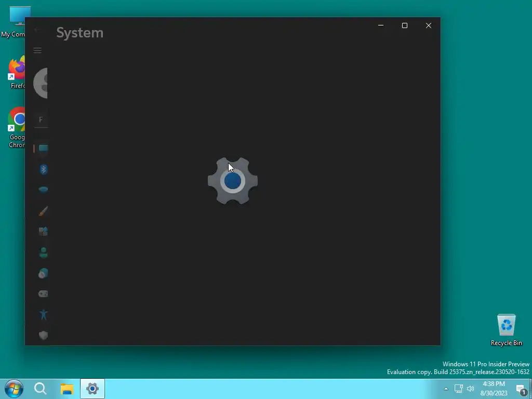The height and width of the screenshot is (399, 532).
Task: Open Accessibility figure sidebar icon
Action: point(44,314)
